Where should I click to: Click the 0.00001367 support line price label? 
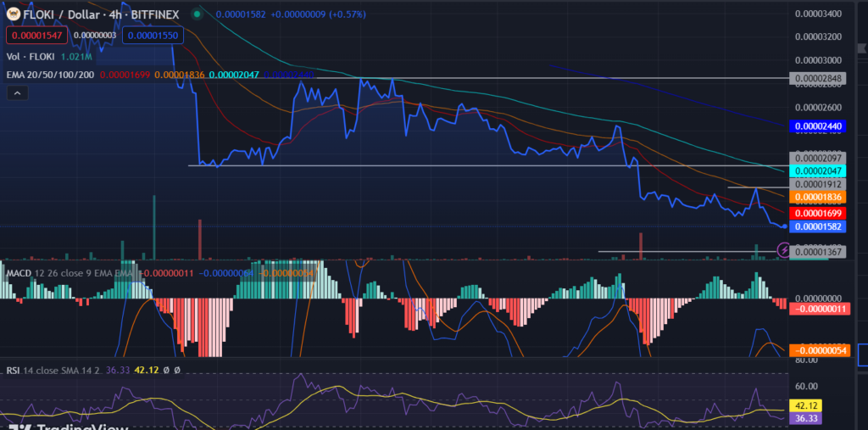(x=818, y=252)
